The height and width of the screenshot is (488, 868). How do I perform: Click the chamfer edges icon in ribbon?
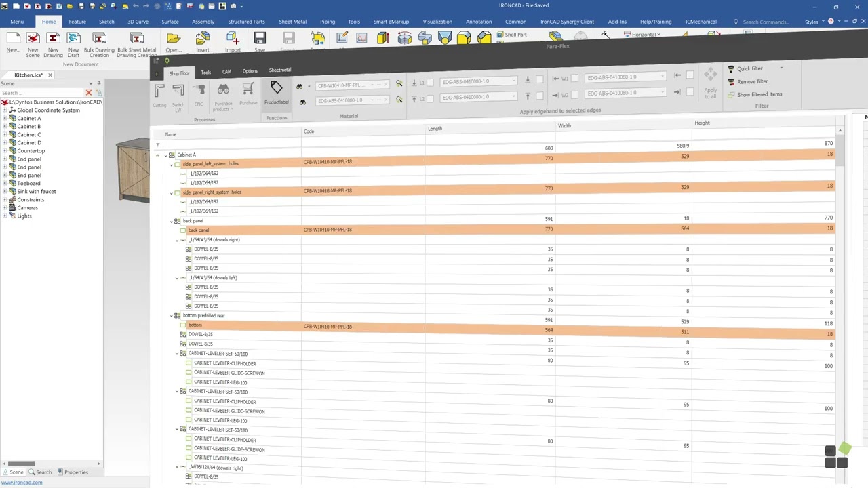point(484,39)
